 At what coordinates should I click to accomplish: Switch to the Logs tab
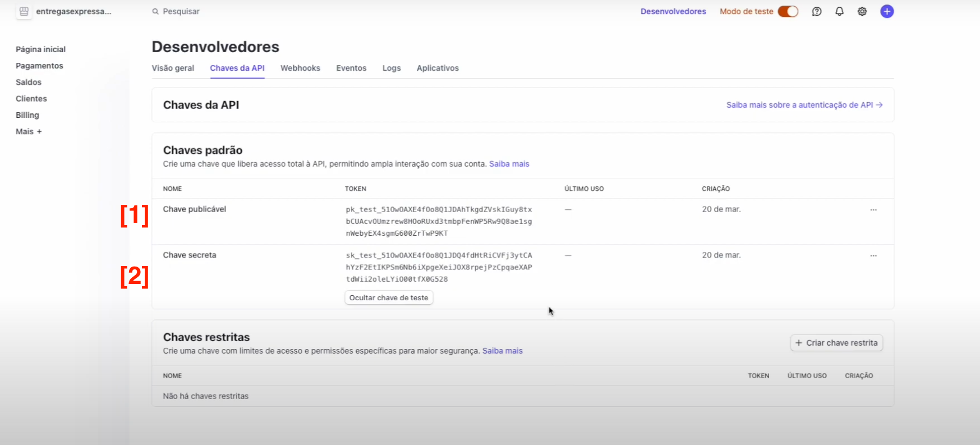(392, 68)
